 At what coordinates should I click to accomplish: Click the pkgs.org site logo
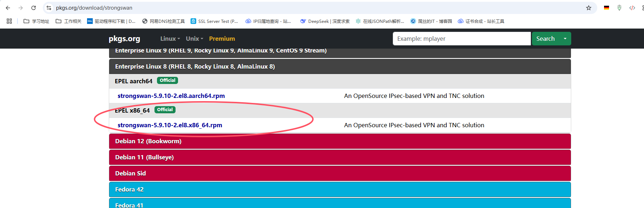(x=125, y=39)
